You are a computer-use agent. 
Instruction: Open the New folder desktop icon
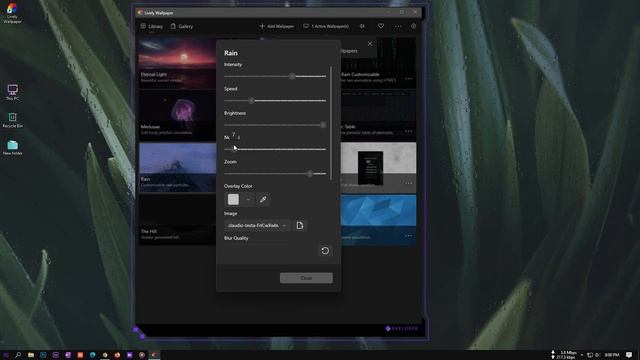[x=12, y=147]
